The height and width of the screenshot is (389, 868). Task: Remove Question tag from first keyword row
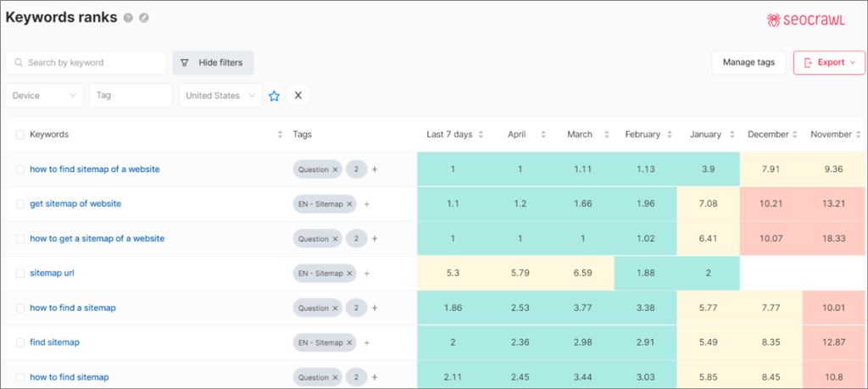point(335,169)
